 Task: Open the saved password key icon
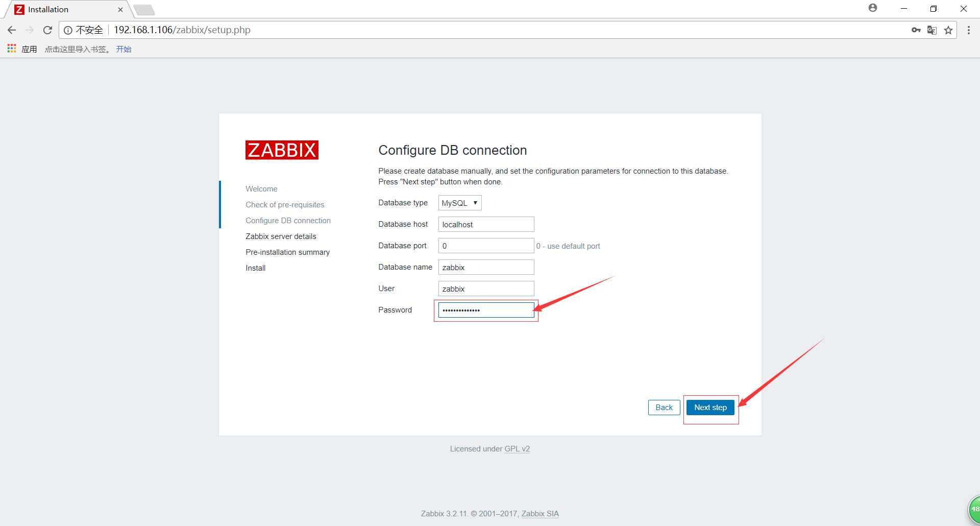pos(916,30)
